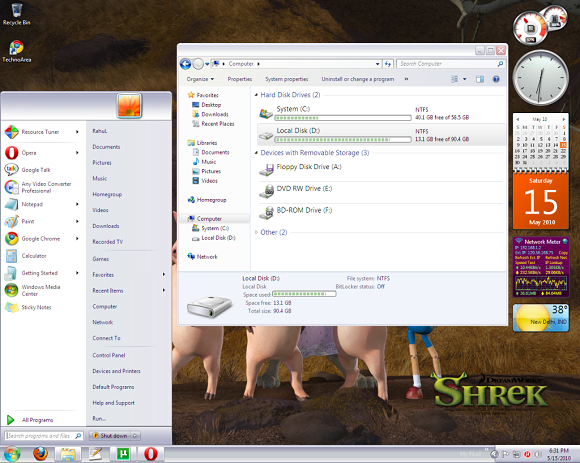Expand Favorites submenu in Start menu
The height and width of the screenshot is (463, 580).
(x=163, y=274)
